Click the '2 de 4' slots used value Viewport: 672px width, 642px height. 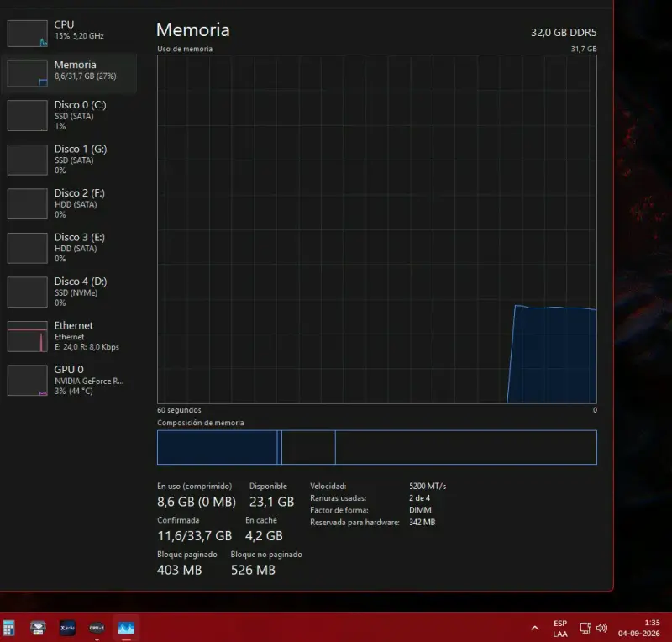[419, 498]
